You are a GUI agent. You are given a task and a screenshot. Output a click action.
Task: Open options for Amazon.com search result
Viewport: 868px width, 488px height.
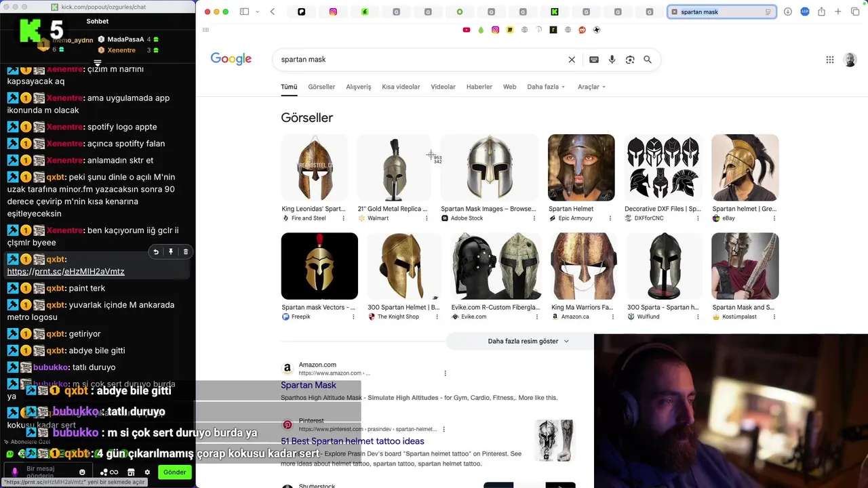pos(445,373)
